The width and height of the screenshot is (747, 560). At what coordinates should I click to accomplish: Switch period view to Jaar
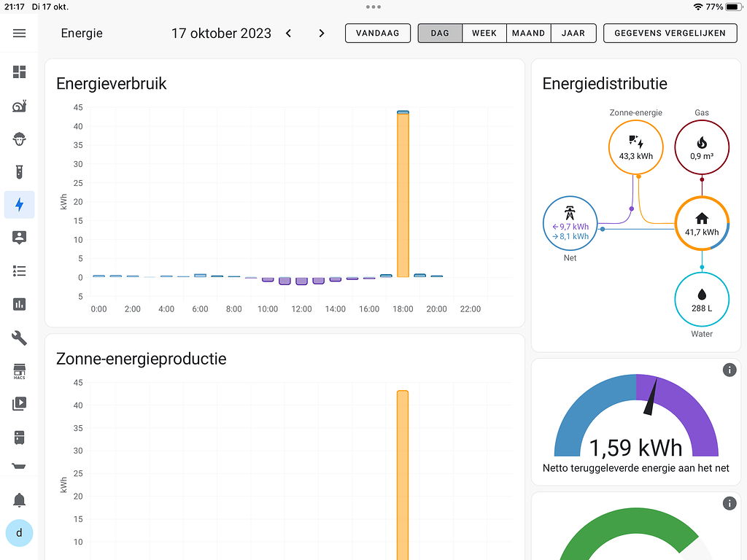point(573,34)
